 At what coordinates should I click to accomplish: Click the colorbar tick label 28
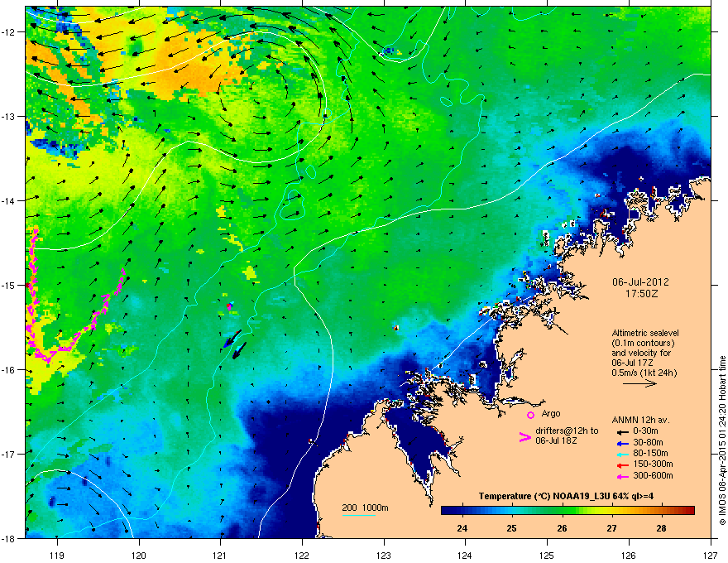point(661,528)
